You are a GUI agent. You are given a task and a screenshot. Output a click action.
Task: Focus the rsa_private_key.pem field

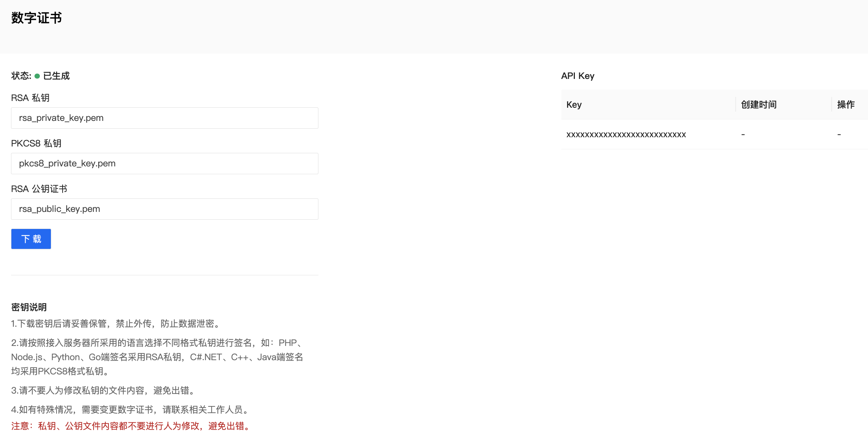pyautogui.click(x=165, y=118)
